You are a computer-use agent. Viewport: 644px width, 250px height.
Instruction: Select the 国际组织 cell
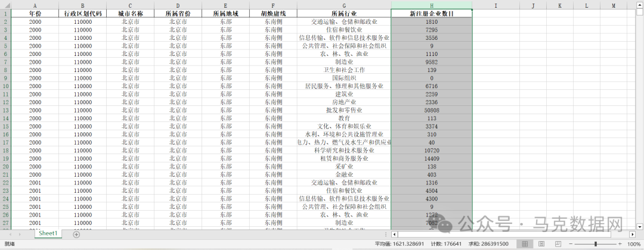point(344,78)
